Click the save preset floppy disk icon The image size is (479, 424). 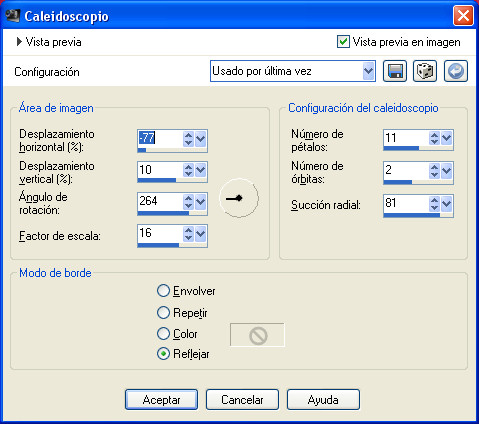[x=395, y=71]
